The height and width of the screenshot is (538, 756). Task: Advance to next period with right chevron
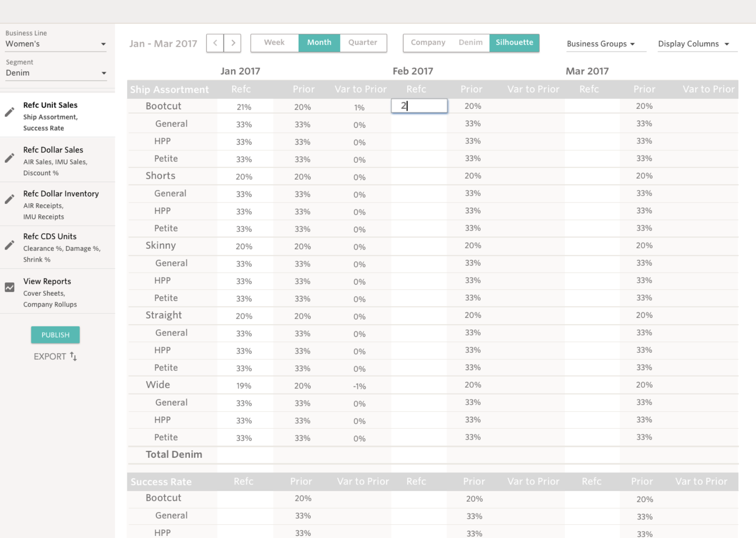[233, 43]
